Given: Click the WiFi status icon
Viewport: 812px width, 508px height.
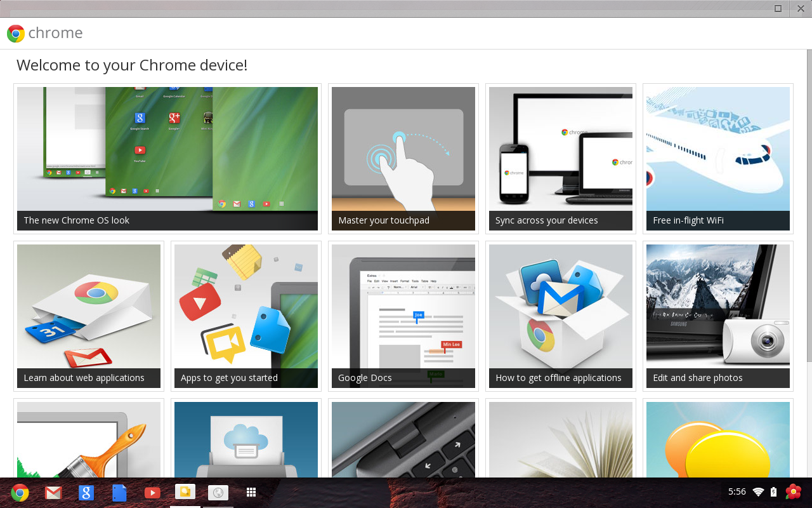Looking at the screenshot, I should pos(758,492).
